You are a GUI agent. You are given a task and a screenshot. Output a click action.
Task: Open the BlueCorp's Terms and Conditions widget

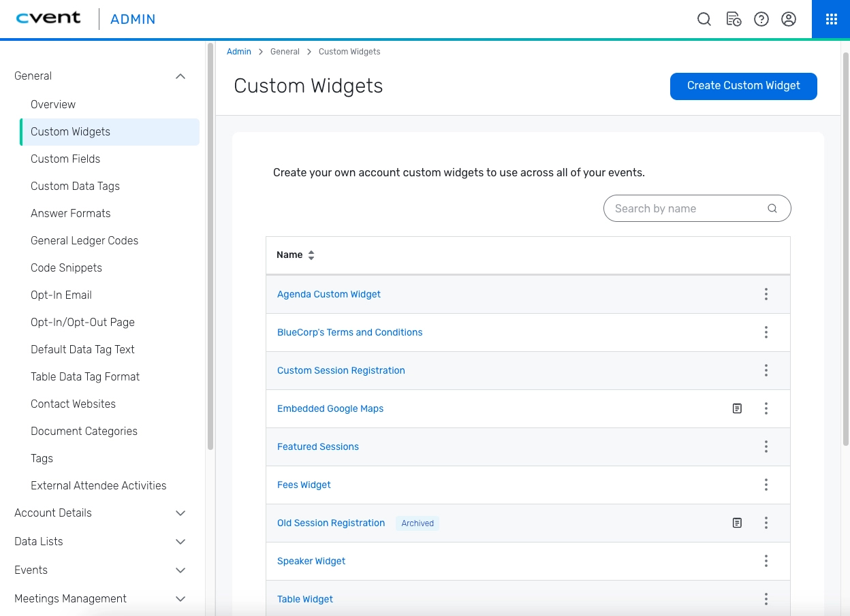pos(349,332)
